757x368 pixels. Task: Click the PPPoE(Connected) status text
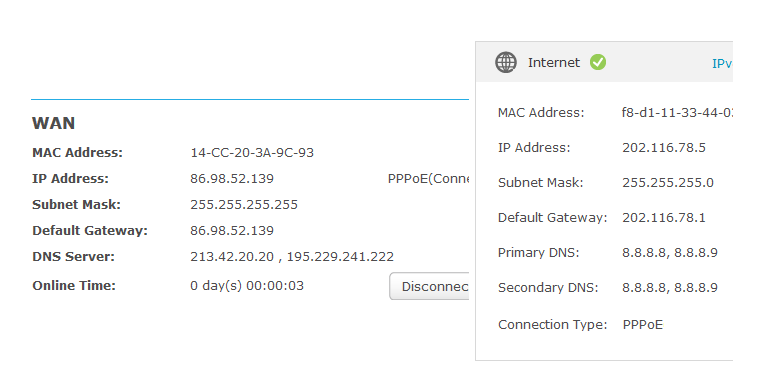(x=428, y=179)
